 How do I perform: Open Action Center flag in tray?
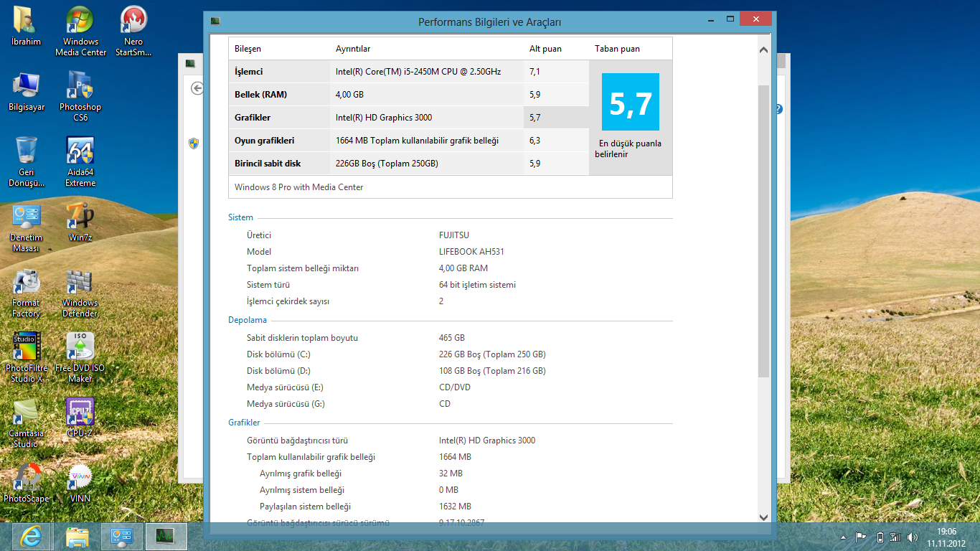pos(860,537)
